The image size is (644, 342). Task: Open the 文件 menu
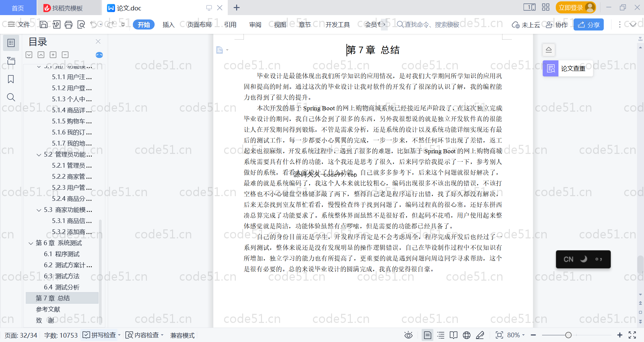click(19, 24)
